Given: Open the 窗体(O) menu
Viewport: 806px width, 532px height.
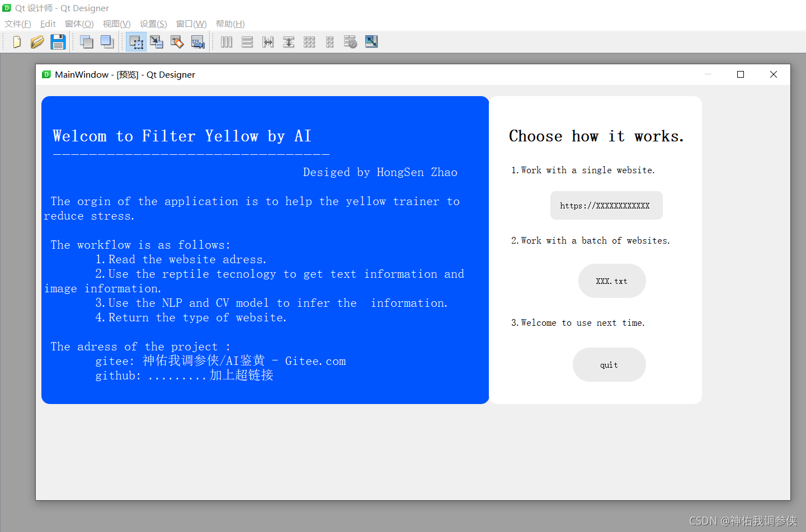Looking at the screenshot, I should click(79, 24).
